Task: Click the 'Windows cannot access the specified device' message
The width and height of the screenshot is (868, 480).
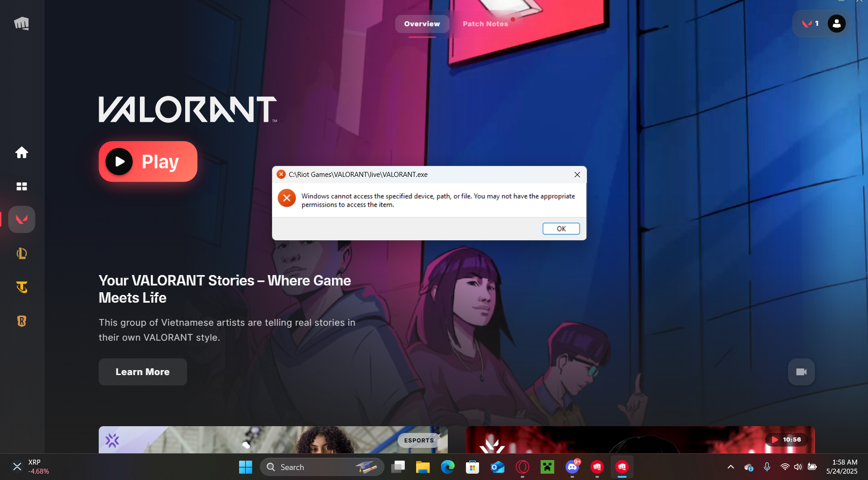Action: click(x=438, y=200)
